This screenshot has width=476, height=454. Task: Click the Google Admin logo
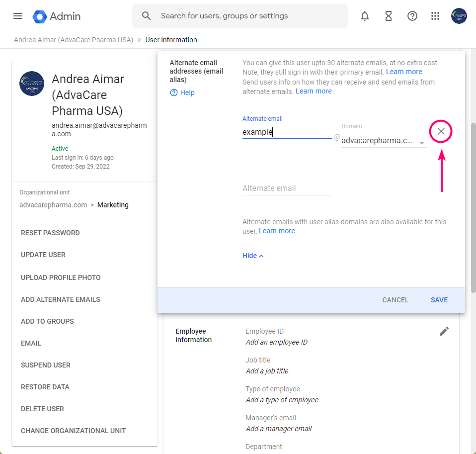pyautogui.click(x=57, y=16)
